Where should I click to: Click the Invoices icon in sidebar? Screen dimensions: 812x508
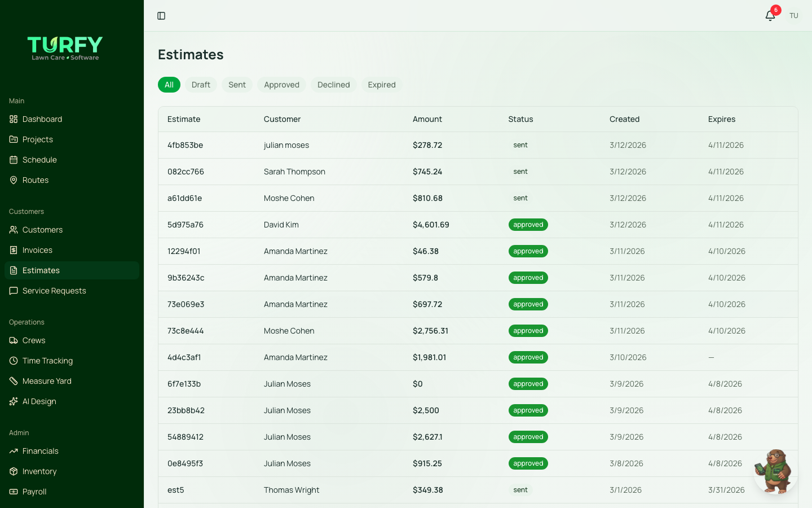14,250
